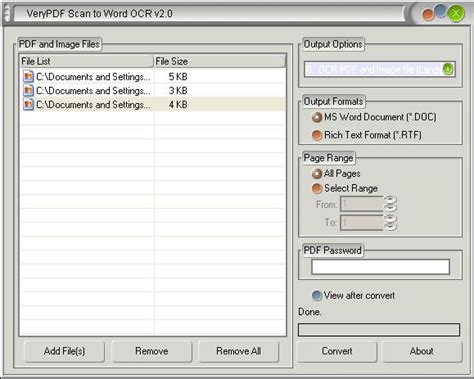The image size is (474, 379).
Task: Select the highlighted file path with 4 KB
Action: (93, 105)
